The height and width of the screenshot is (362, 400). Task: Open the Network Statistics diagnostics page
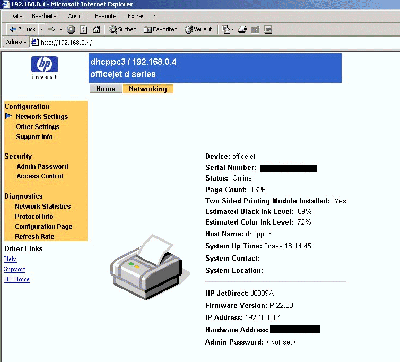point(43,206)
